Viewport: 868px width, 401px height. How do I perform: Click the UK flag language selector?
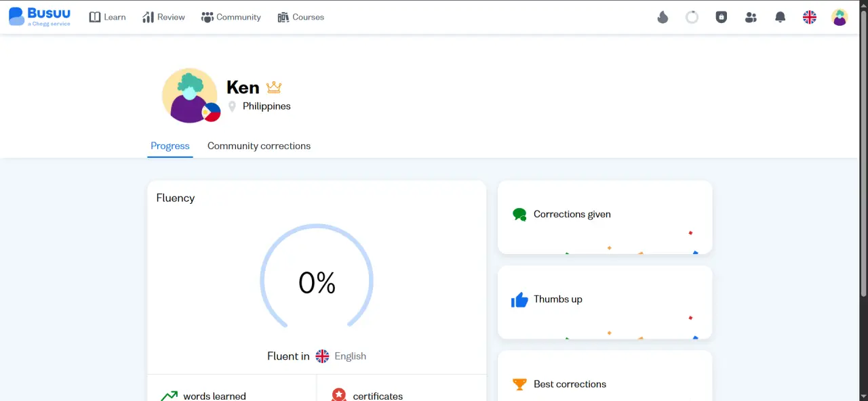810,17
